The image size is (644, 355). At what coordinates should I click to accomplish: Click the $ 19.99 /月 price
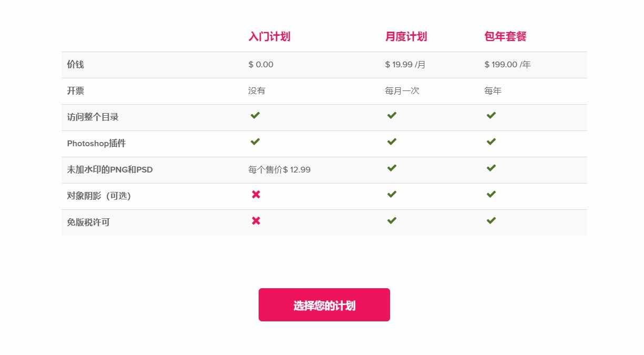(405, 65)
